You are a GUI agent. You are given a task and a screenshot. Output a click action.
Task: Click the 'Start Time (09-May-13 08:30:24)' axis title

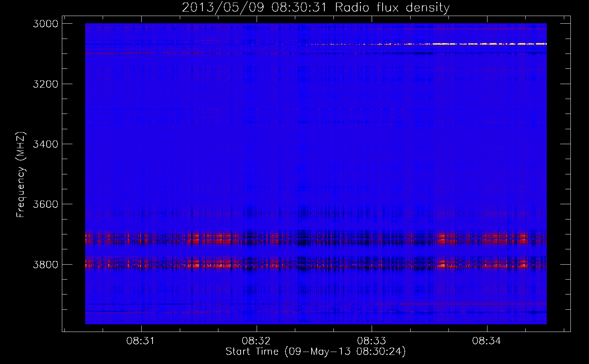tap(316, 352)
